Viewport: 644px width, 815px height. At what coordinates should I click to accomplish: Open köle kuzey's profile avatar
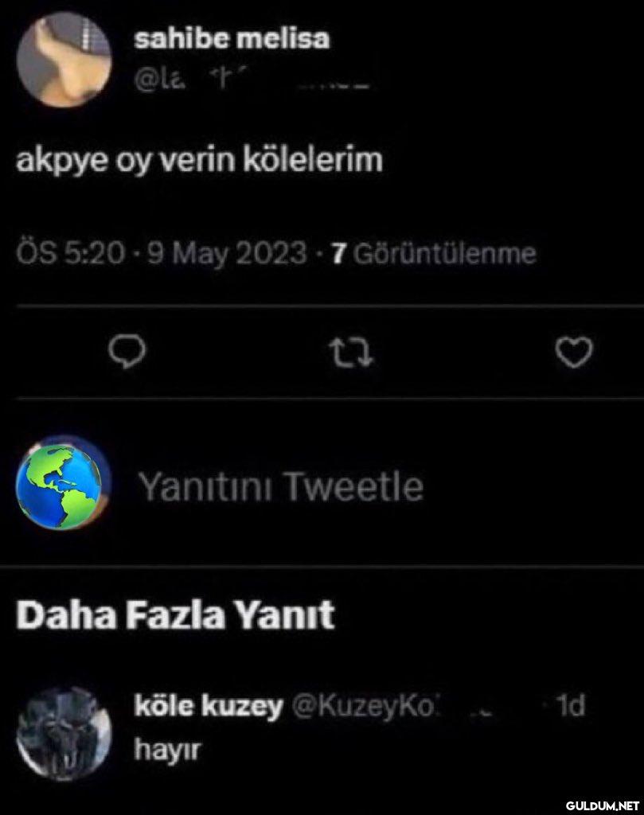click(x=64, y=734)
